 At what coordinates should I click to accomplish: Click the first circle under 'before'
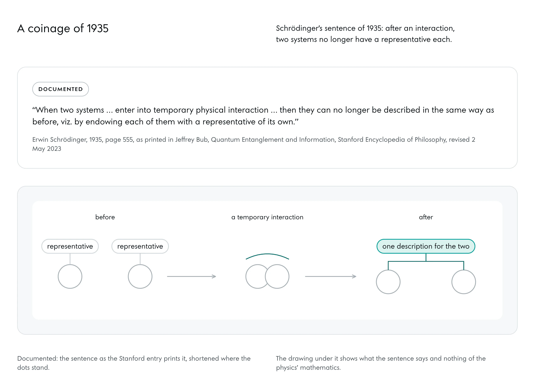pyautogui.click(x=70, y=276)
